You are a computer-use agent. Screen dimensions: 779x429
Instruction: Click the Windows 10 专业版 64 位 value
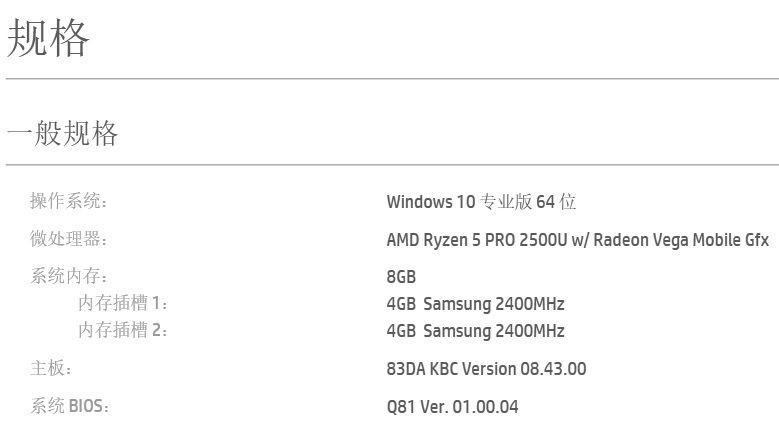click(x=481, y=202)
